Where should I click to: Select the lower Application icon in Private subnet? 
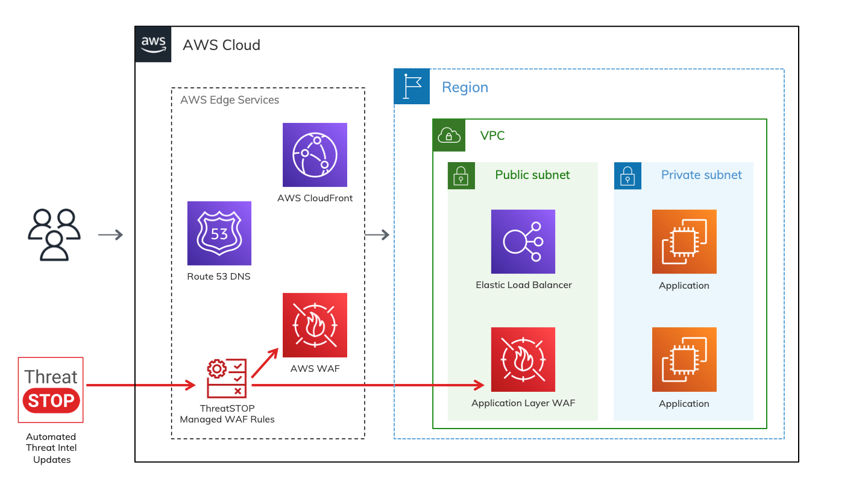coord(684,359)
